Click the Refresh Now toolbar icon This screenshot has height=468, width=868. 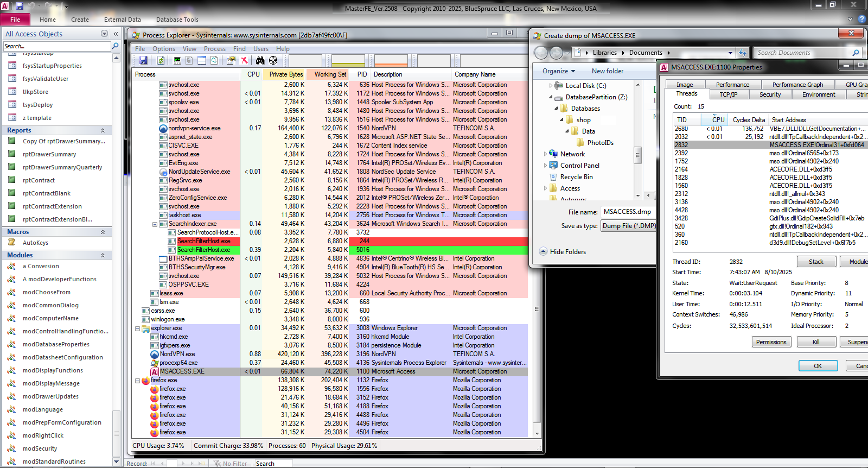[161, 60]
